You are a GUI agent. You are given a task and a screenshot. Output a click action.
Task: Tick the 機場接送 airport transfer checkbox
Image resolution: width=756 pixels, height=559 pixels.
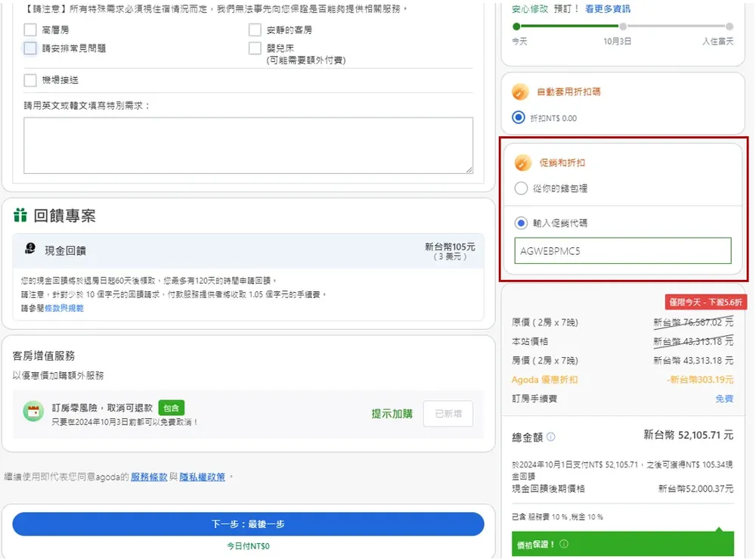point(30,80)
